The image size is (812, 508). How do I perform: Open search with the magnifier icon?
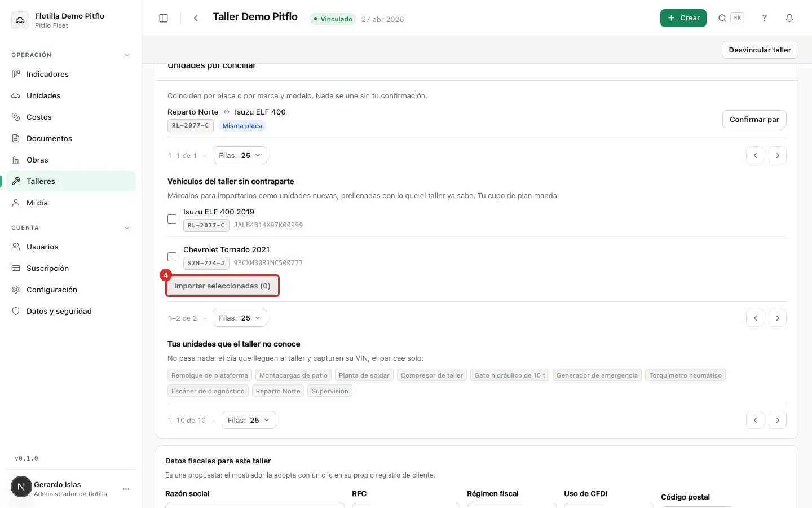(722, 18)
